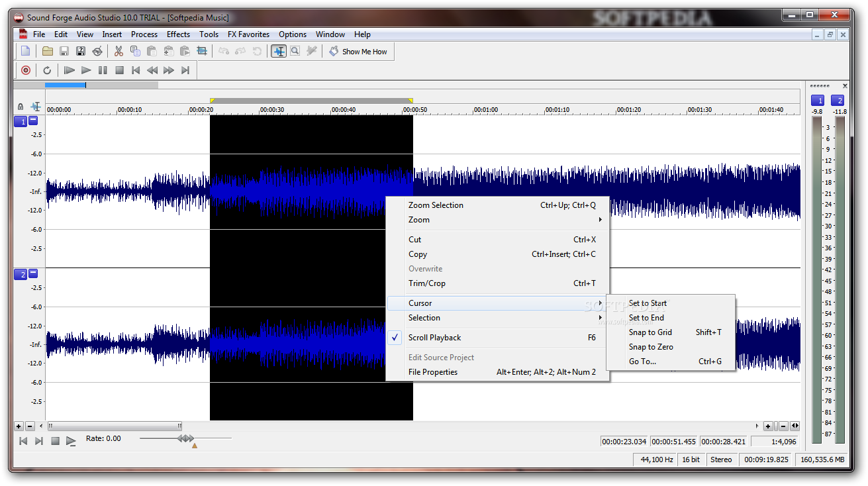Toggle the Scroll Playback checked item
The height and width of the screenshot is (486, 868).
[497, 338]
